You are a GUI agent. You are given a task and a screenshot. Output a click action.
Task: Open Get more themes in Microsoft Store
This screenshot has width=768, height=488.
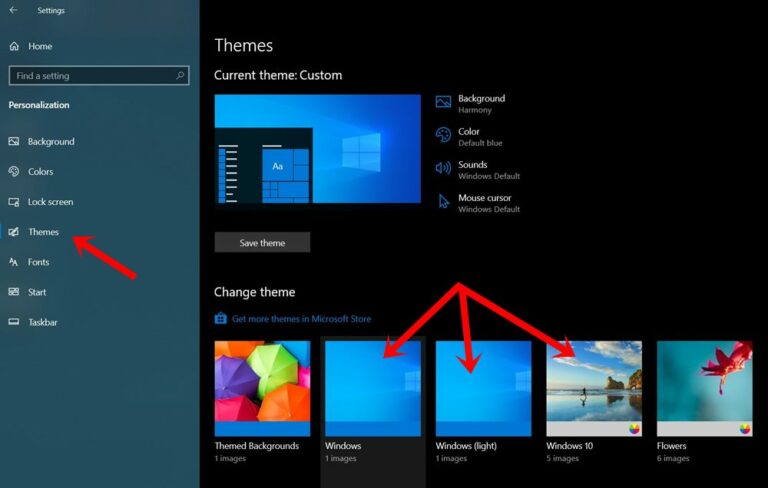[301, 318]
